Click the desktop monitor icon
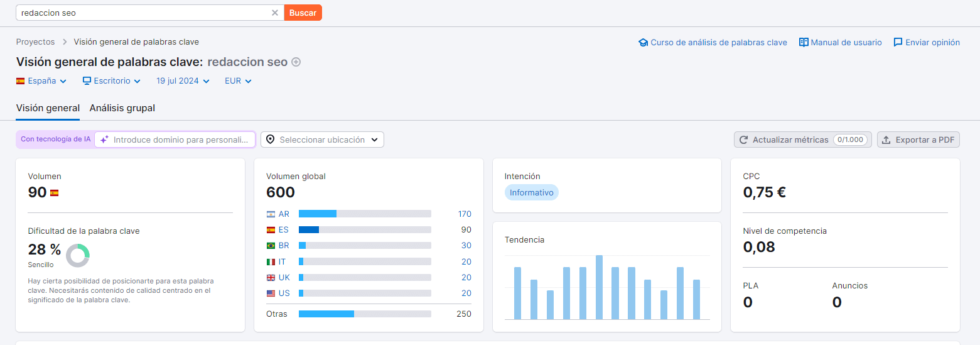This screenshot has width=980, height=345. [87, 81]
